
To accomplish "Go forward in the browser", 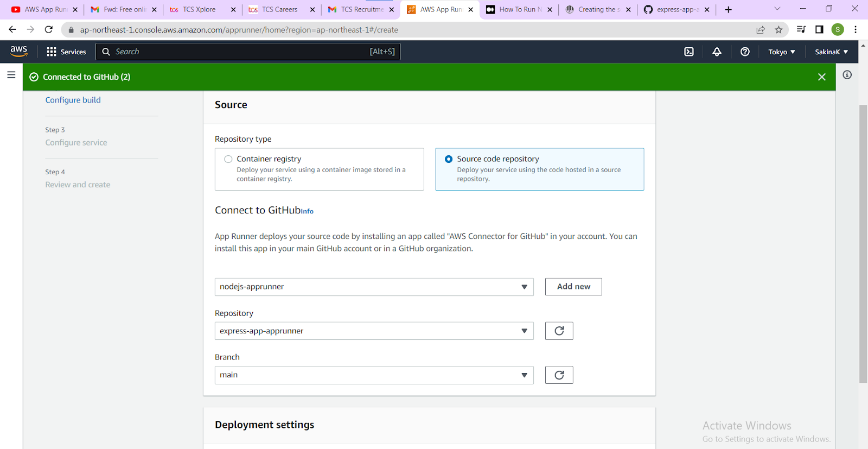I will point(30,29).
